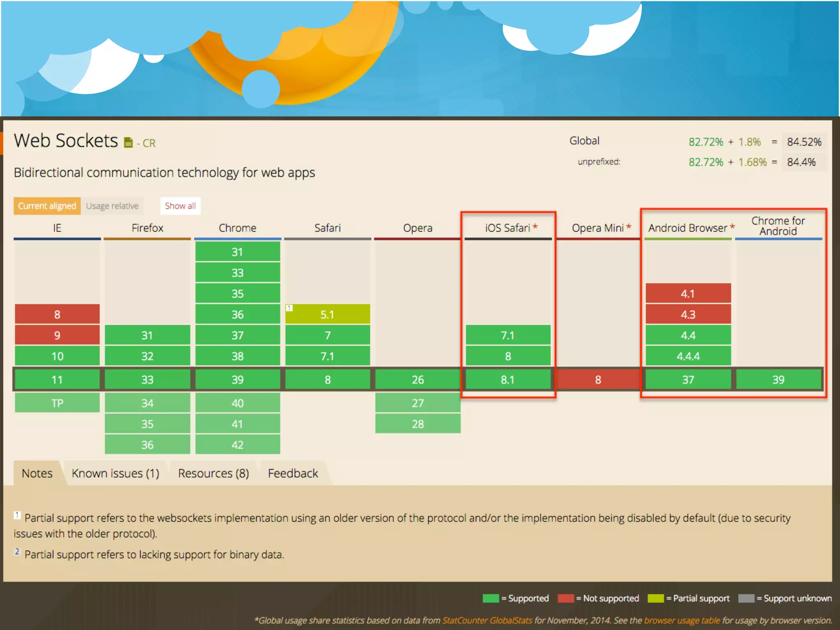
Task: Follow the browser usage table link
Action: tap(682, 620)
